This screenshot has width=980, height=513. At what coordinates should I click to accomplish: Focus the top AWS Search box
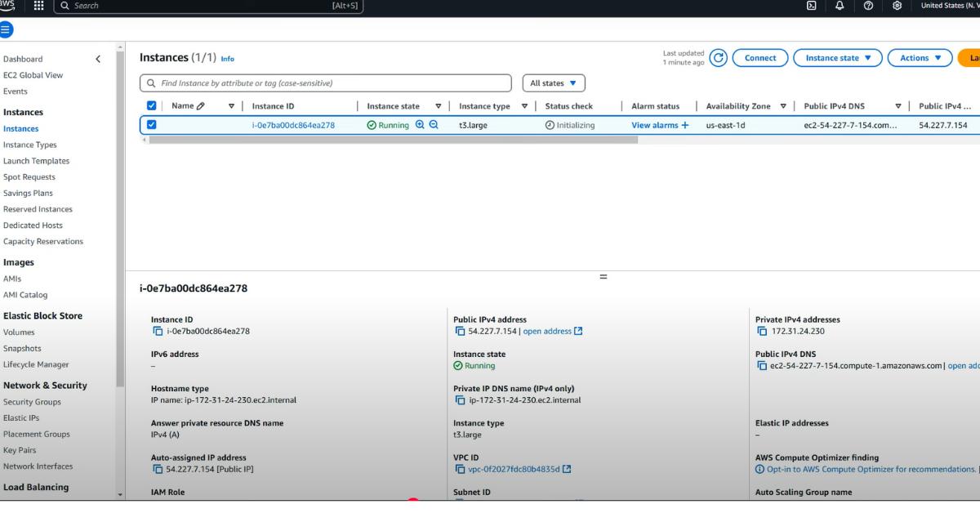point(208,6)
